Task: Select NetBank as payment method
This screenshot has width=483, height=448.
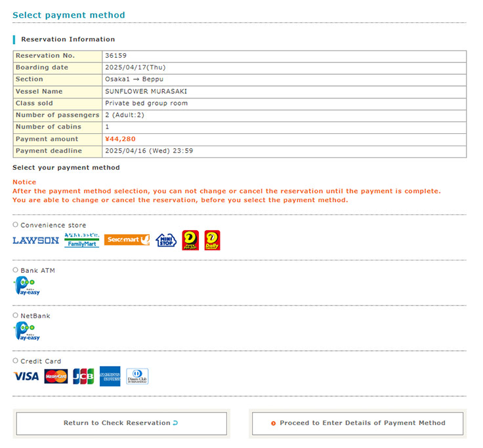Action: pos(16,316)
